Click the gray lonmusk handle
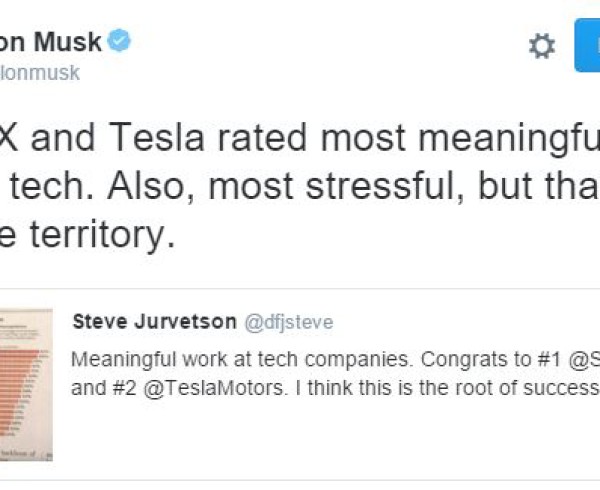Image resolution: width=600 pixels, height=490 pixels. click(40, 73)
